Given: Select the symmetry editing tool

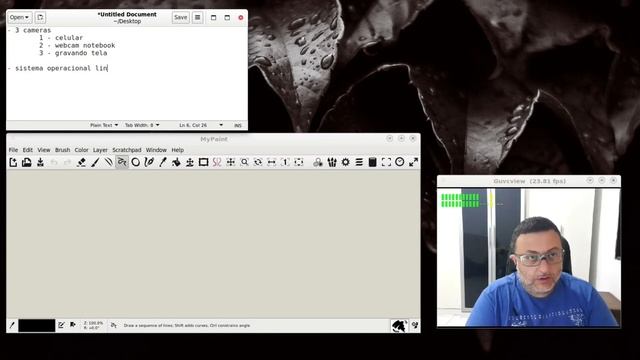Looking at the screenshot, I should pyautogui.click(x=217, y=162).
